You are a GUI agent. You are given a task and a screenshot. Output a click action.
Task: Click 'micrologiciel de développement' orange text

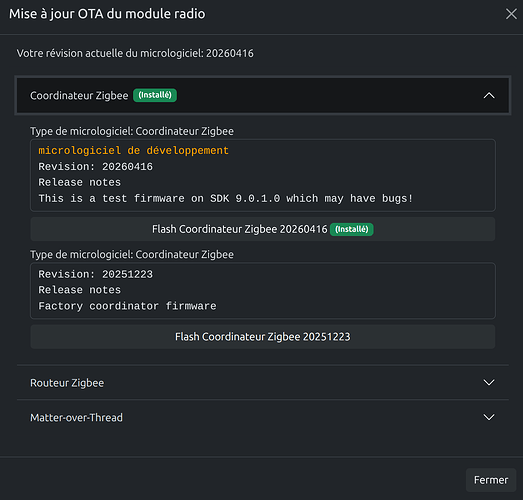(x=133, y=150)
